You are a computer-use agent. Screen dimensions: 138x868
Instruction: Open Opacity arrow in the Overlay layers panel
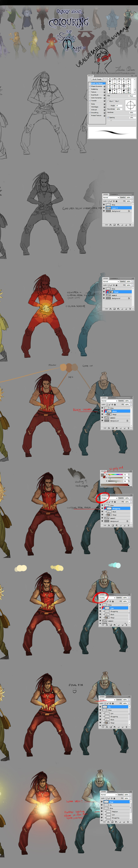(x=129, y=598)
